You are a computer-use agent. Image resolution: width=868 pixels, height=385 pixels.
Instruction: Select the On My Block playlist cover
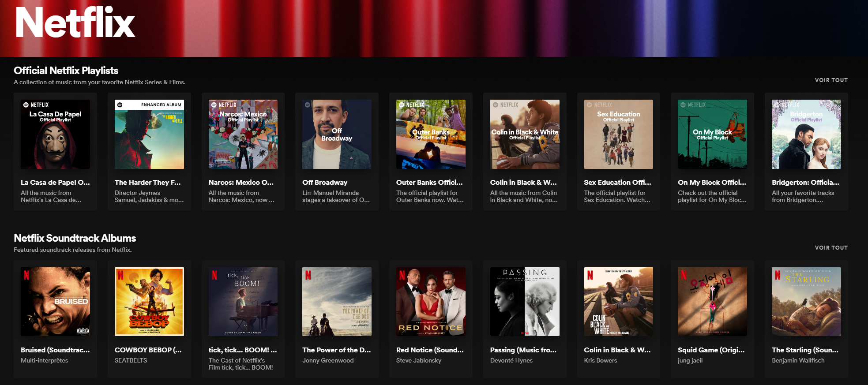[712, 134]
